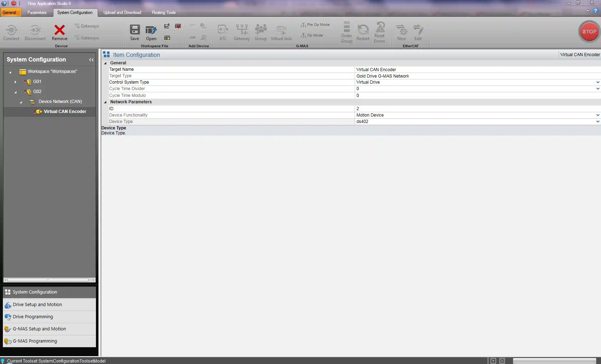
Task: Collapse the Device Network (CAN) node
Action: [21, 102]
